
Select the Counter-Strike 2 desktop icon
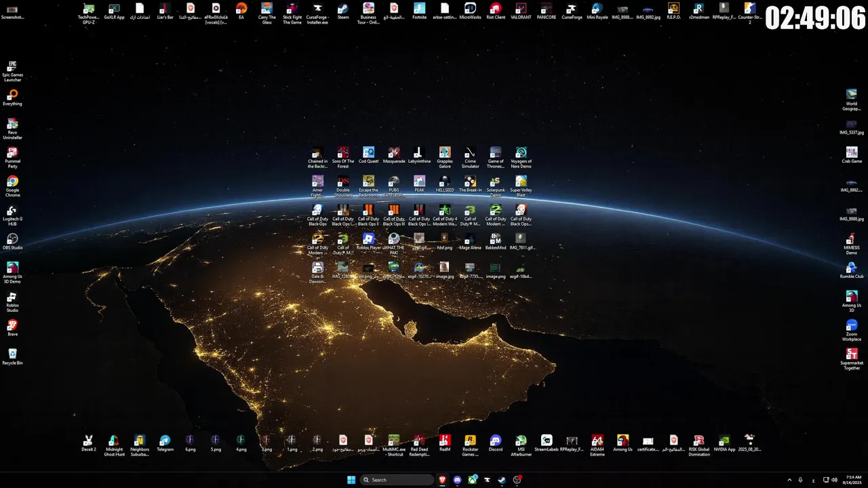[749, 13]
